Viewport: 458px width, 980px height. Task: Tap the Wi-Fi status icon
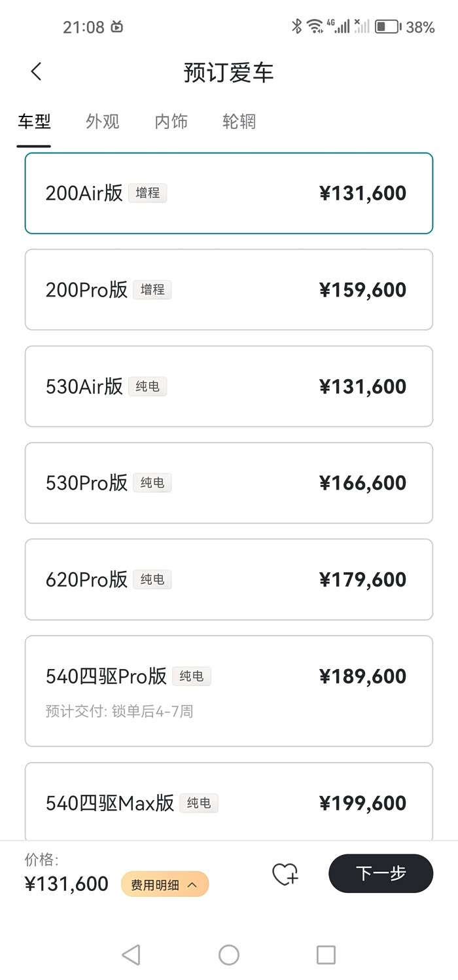(315, 26)
